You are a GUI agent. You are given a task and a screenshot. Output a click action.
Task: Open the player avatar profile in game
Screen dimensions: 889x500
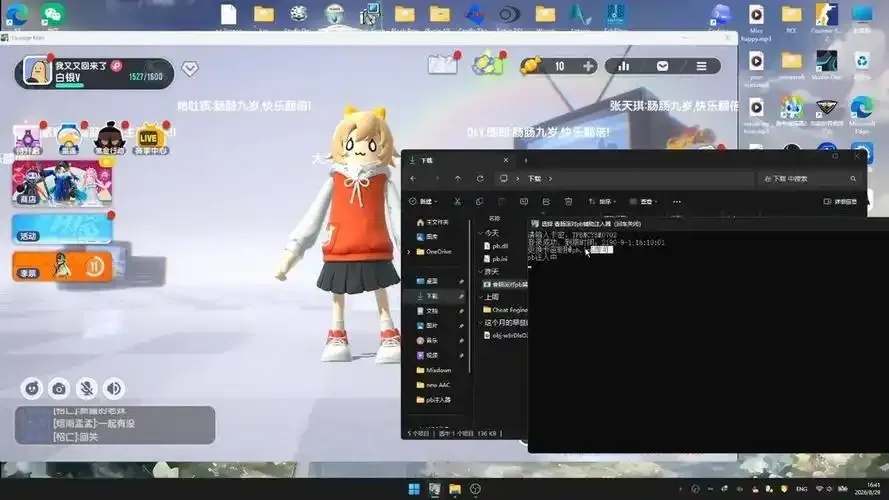point(37,71)
